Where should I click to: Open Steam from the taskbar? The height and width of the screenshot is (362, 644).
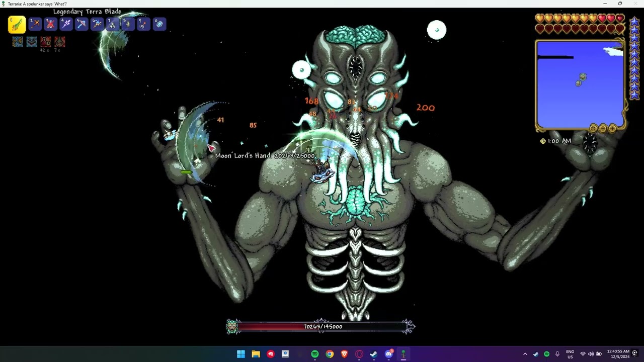[x=374, y=354]
